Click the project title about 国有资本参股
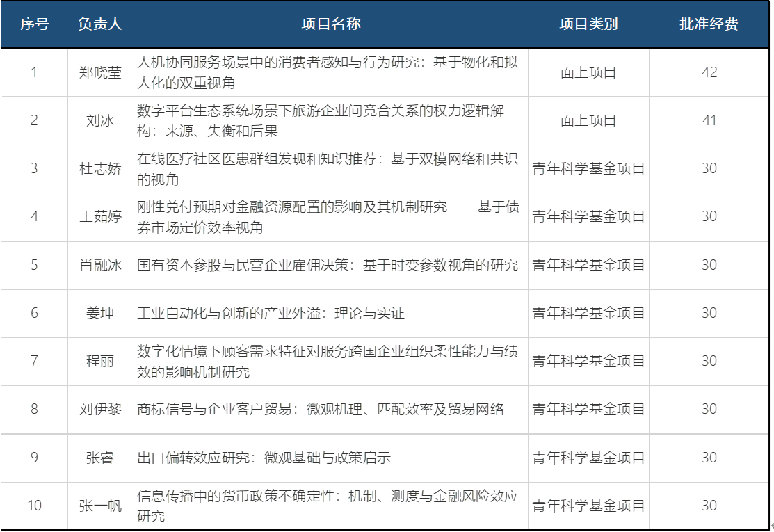774x532 pixels. coord(328,265)
